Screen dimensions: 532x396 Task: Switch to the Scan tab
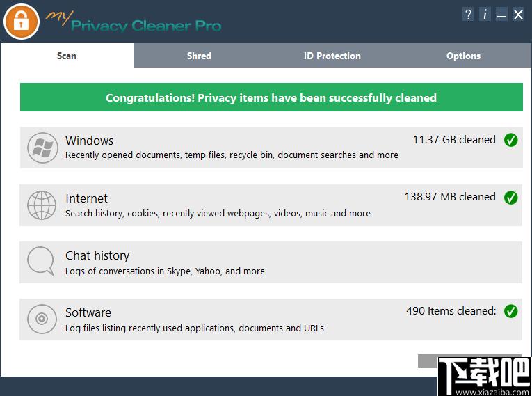(67, 56)
